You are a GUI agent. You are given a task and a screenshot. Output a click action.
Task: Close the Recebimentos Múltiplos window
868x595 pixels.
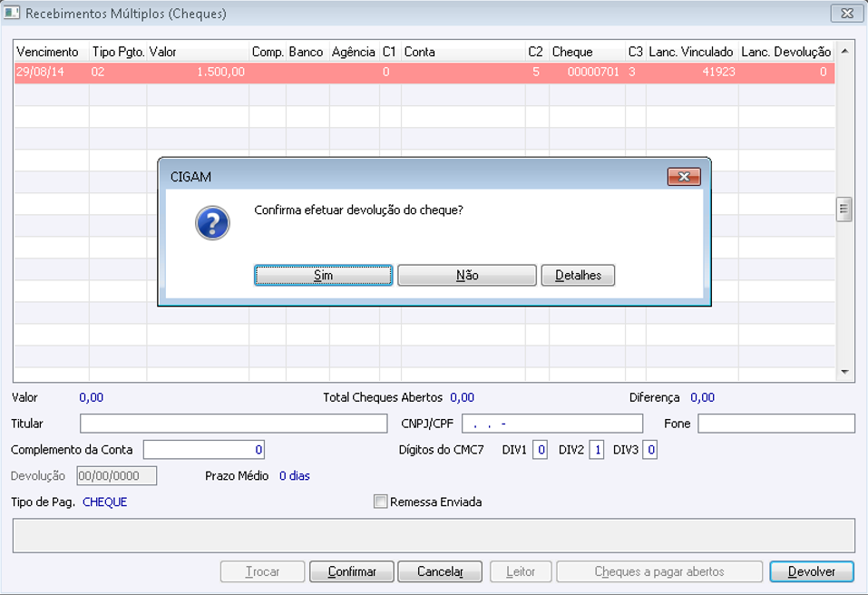[x=847, y=14]
